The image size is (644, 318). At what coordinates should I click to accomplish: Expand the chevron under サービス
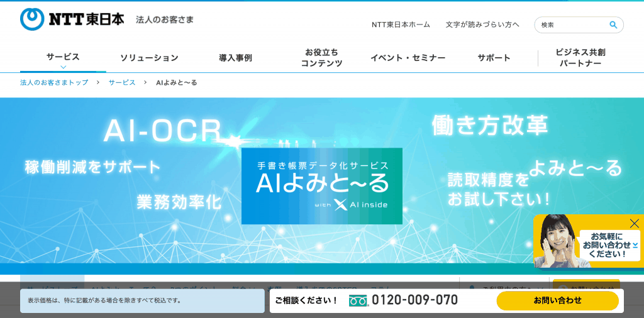(63, 67)
